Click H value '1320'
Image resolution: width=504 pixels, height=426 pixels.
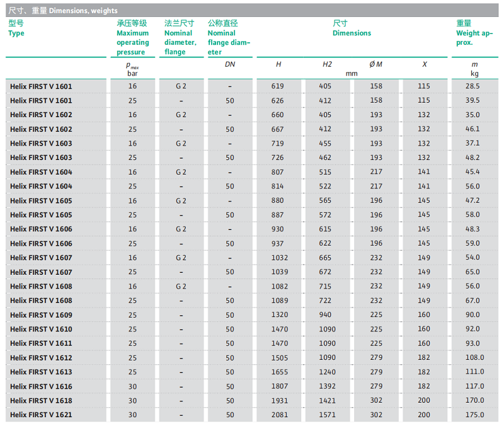(x=280, y=314)
